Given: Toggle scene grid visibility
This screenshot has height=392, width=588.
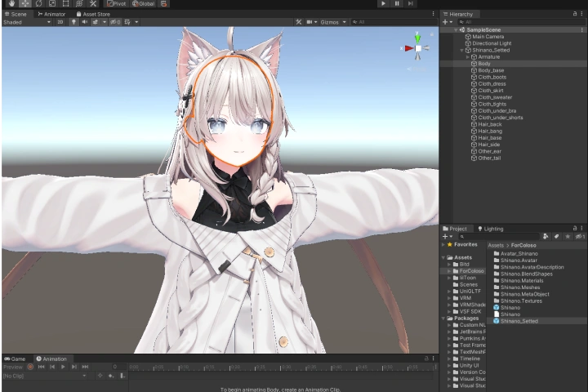Looking at the screenshot, I should pyautogui.click(x=127, y=22).
